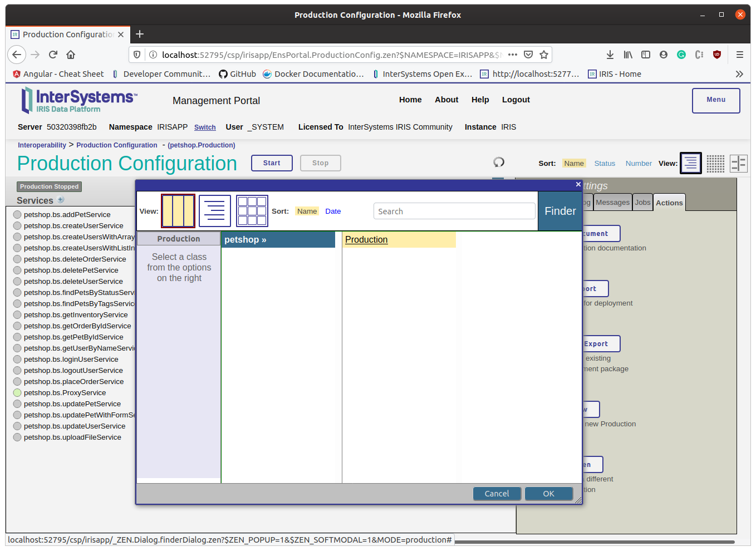Open the GitHub bookmark

238,74
